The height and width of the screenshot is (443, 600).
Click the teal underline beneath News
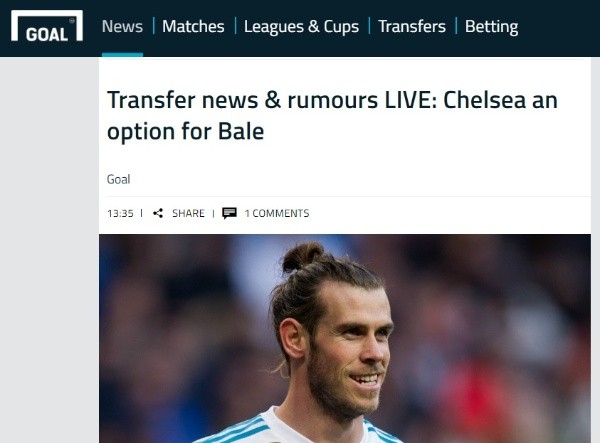(x=122, y=55)
